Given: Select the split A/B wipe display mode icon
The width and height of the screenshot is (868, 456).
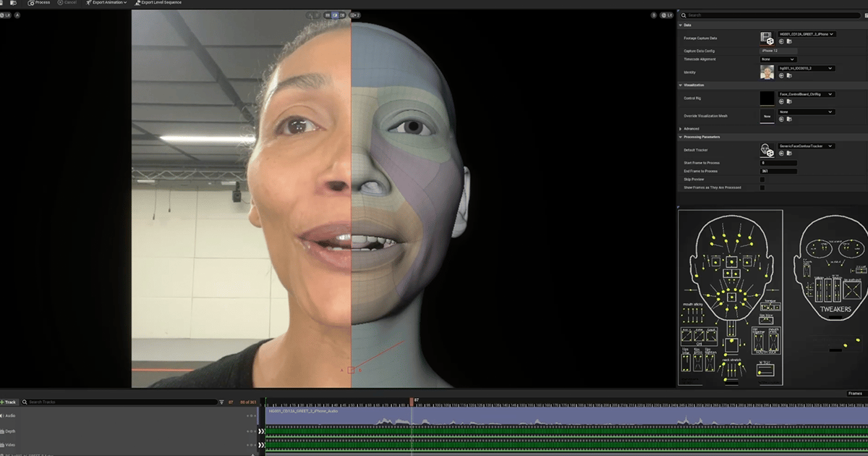Looking at the screenshot, I should tap(335, 14).
